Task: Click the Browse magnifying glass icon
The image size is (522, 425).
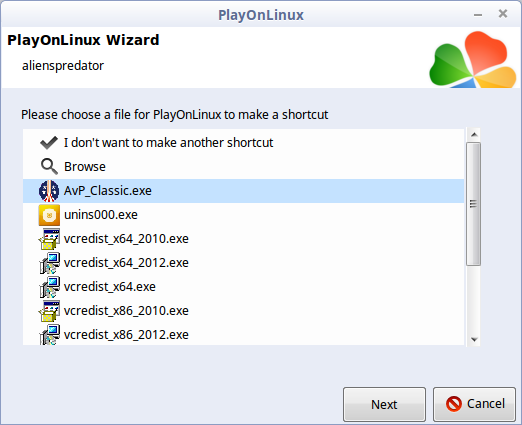Action: tap(49, 166)
